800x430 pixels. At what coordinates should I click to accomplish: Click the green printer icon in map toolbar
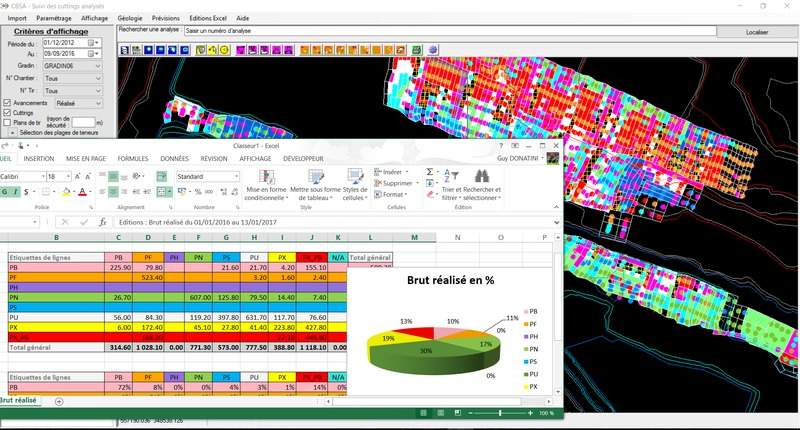(417, 50)
